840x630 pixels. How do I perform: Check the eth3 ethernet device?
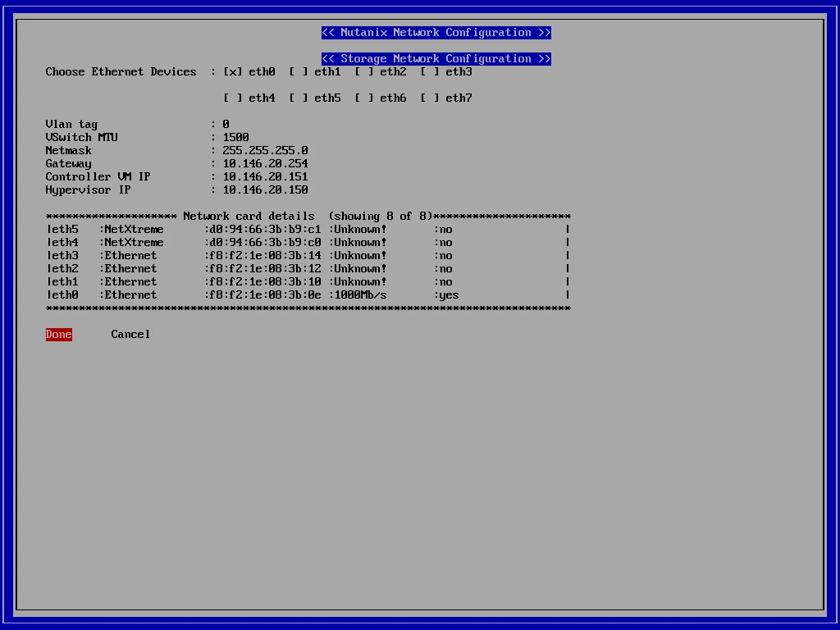(x=430, y=72)
